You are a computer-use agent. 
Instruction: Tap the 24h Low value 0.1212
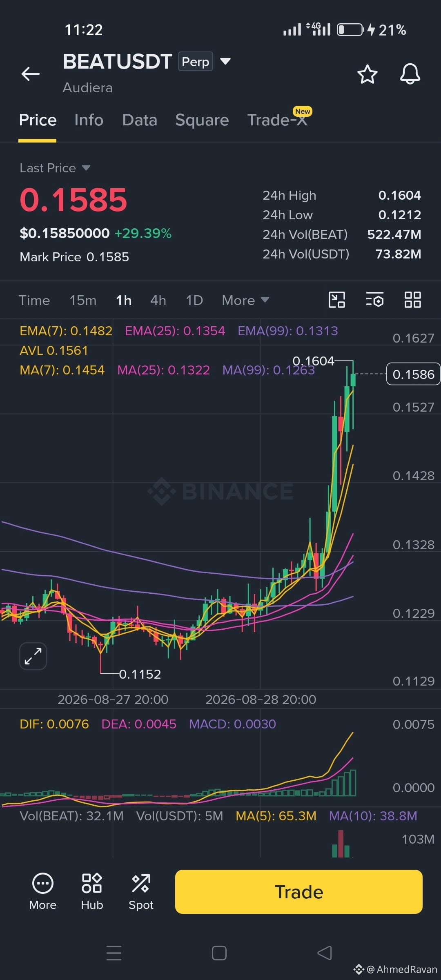(x=399, y=215)
